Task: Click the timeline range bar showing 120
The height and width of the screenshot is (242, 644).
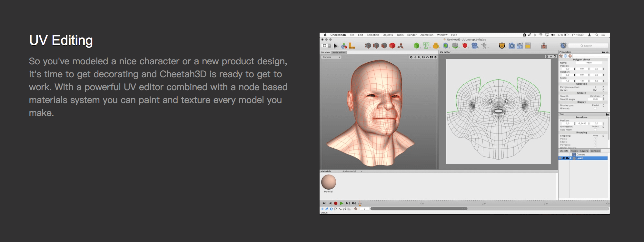Action: tap(419, 209)
